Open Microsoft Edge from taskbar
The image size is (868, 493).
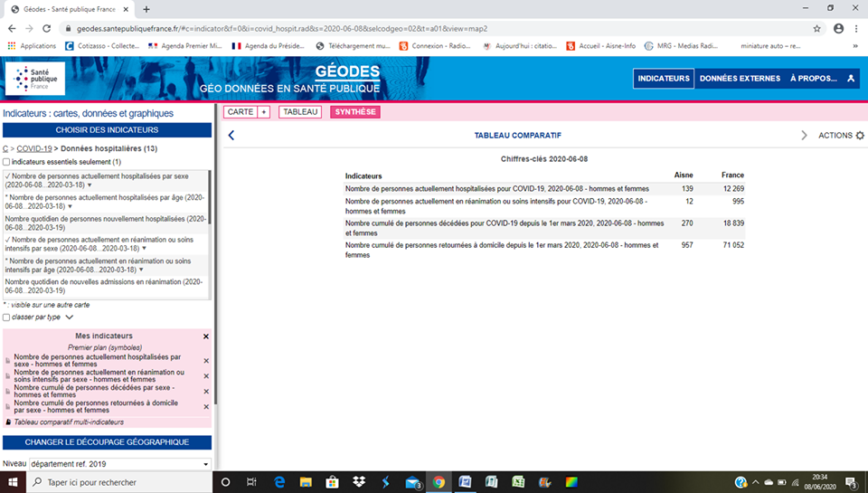(x=279, y=482)
